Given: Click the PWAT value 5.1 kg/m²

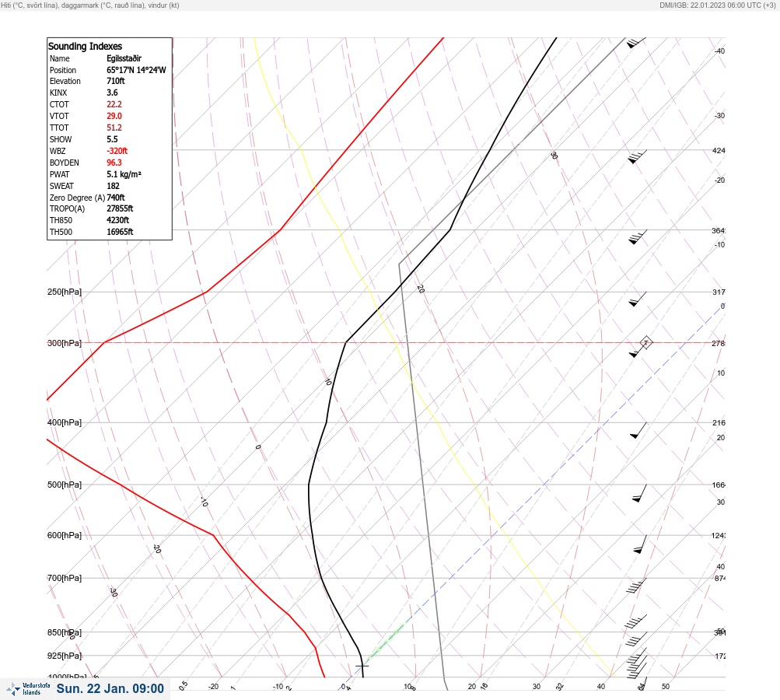Looking at the screenshot, I should pyautogui.click(x=124, y=174).
